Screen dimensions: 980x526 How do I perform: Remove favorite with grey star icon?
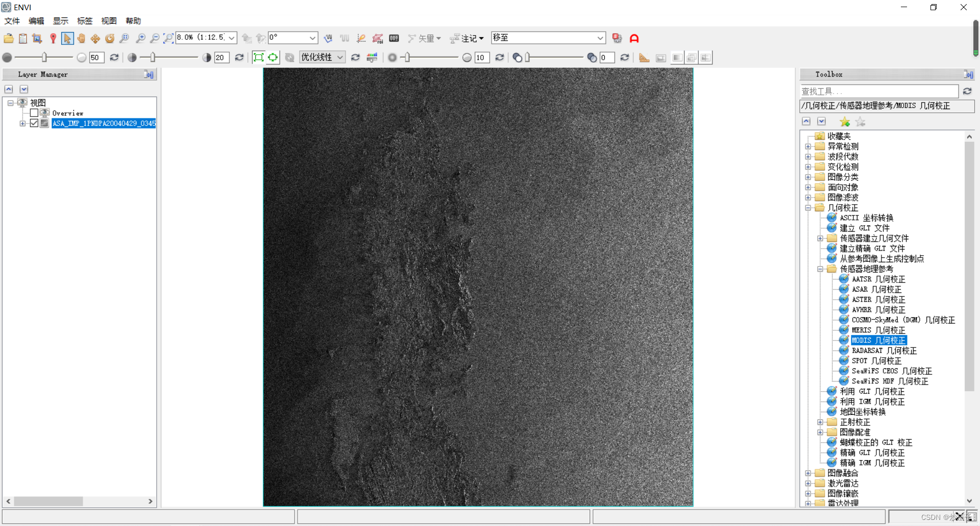pyautogui.click(x=861, y=122)
